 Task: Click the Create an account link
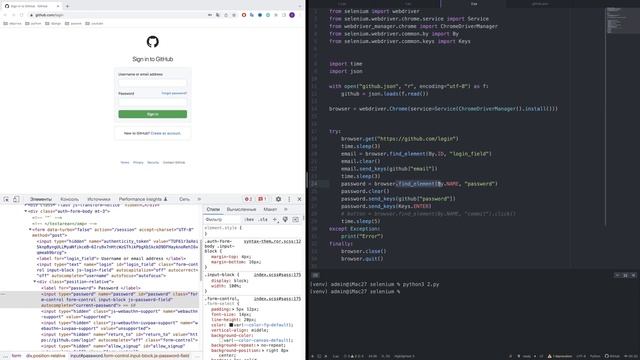[x=166, y=133]
